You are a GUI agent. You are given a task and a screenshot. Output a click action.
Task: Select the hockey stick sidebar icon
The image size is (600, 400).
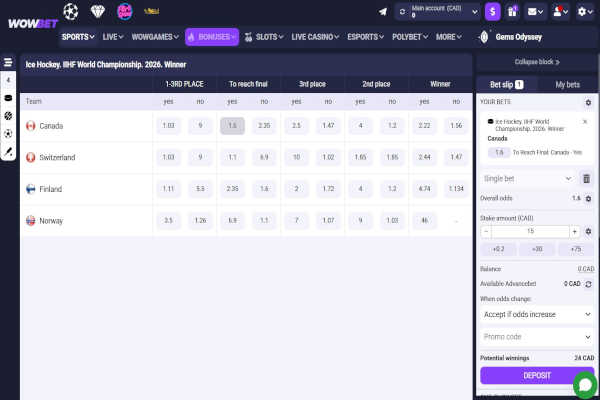[x=8, y=152]
